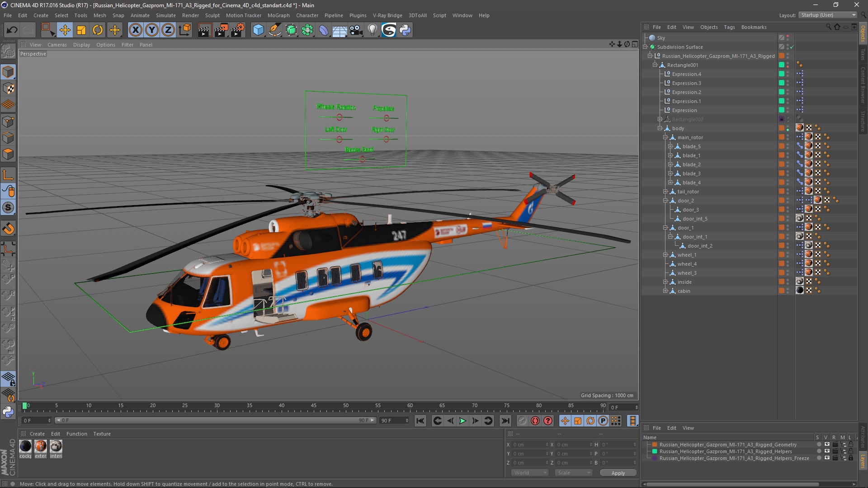The image size is (868, 488).
Task: Open viewport Cameras menu
Action: (57, 45)
